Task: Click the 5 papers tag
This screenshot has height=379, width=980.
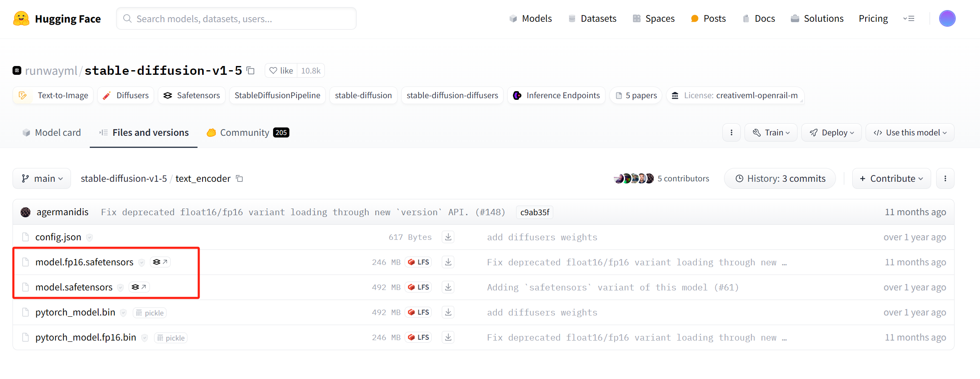Action: click(x=636, y=95)
